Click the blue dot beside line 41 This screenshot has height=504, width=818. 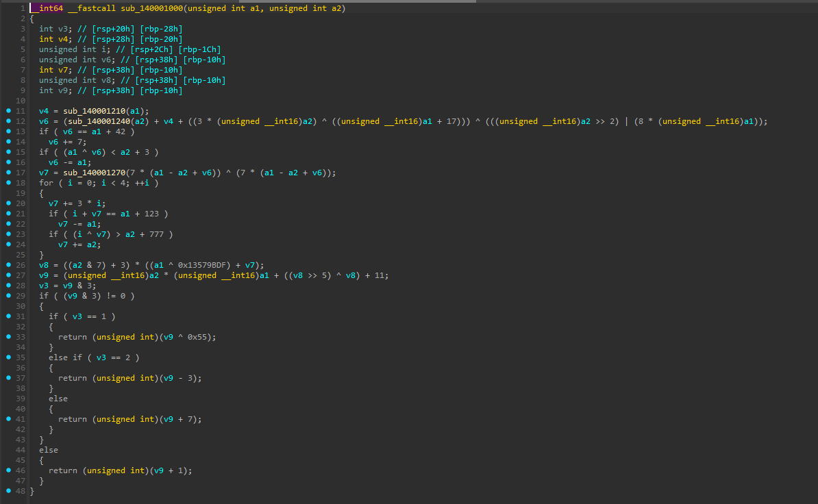tap(8, 419)
